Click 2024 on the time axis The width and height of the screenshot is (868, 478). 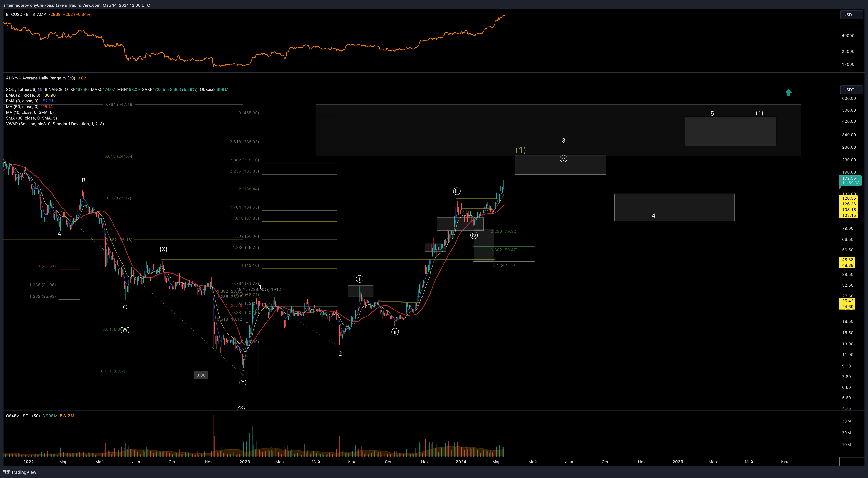461,462
